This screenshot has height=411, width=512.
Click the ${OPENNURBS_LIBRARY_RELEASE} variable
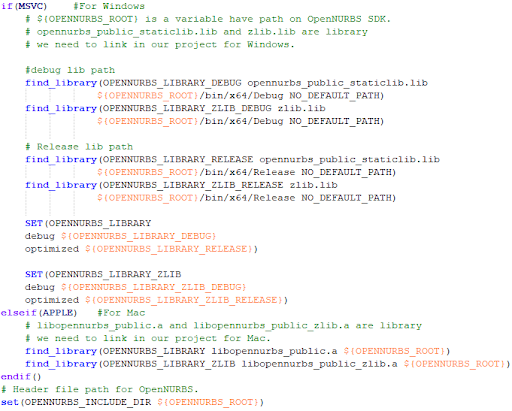point(169,249)
